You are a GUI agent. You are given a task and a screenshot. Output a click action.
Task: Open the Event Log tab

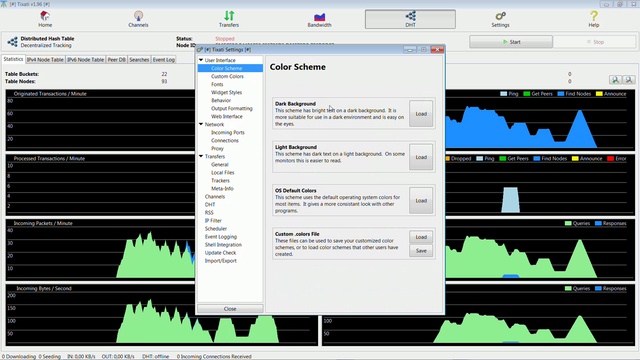pyautogui.click(x=164, y=60)
